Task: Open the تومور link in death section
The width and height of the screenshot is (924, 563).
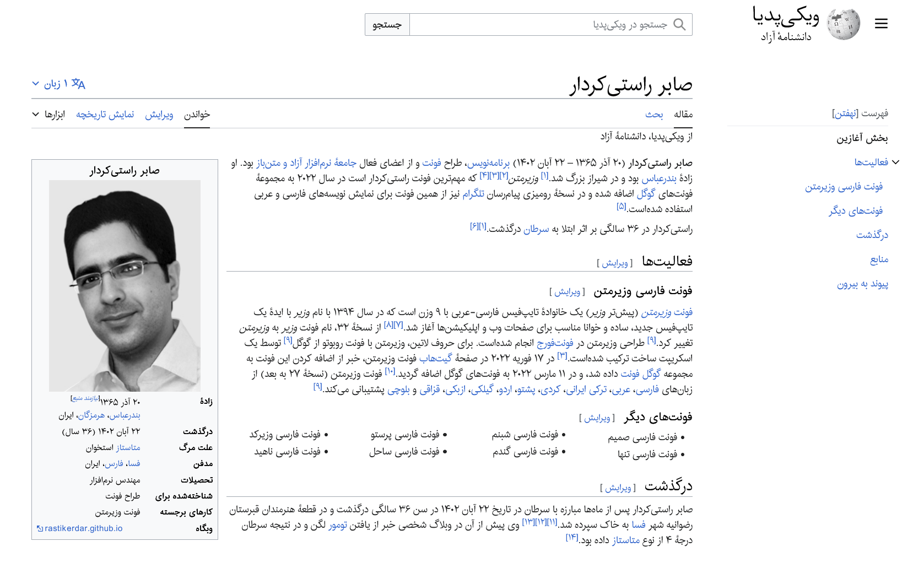Action: (338, 526)
